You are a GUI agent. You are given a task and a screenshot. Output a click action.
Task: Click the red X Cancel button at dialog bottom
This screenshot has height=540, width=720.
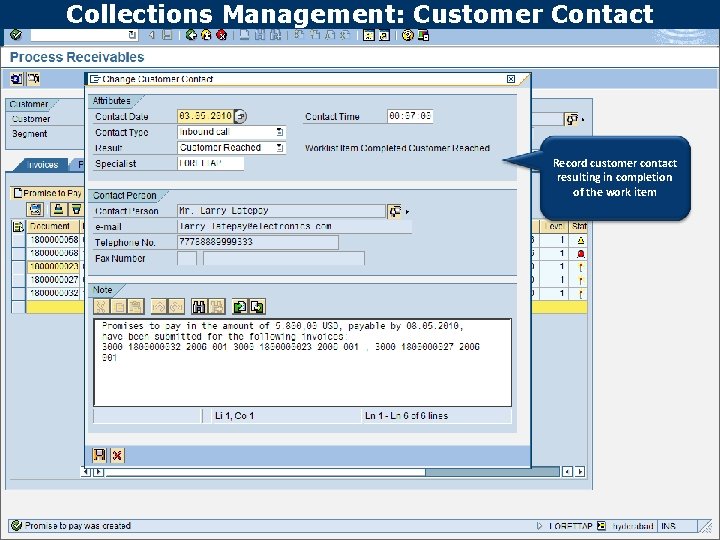117,455
